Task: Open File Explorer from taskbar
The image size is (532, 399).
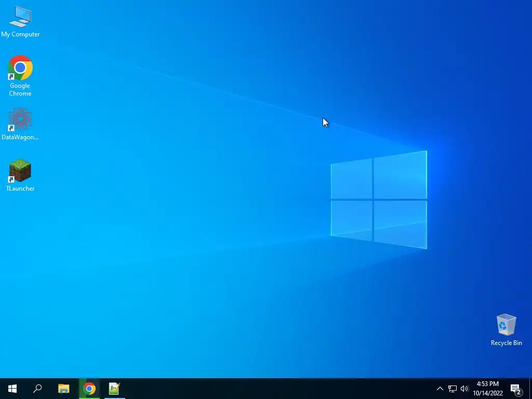Action: click(x=63, y=389)
